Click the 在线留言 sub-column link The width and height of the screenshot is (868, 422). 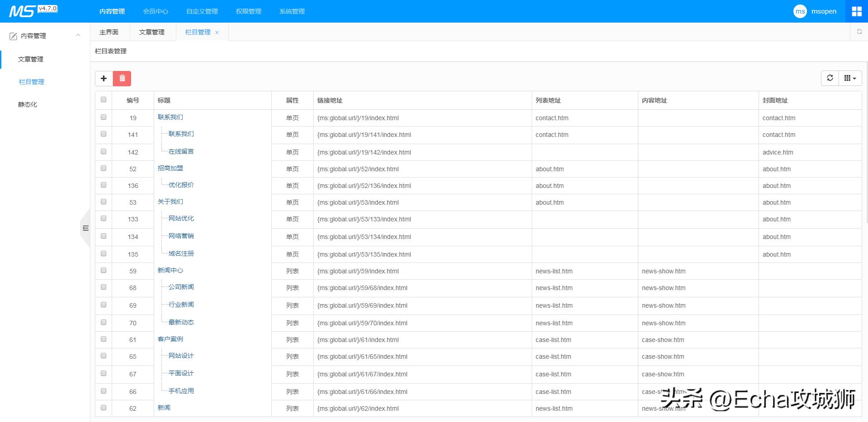click(181, 152)
